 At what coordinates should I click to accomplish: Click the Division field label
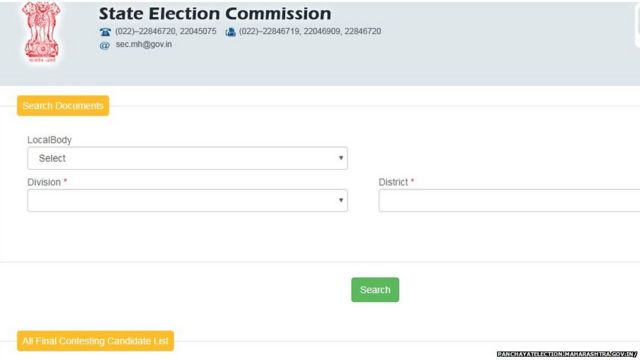point(44,182)
